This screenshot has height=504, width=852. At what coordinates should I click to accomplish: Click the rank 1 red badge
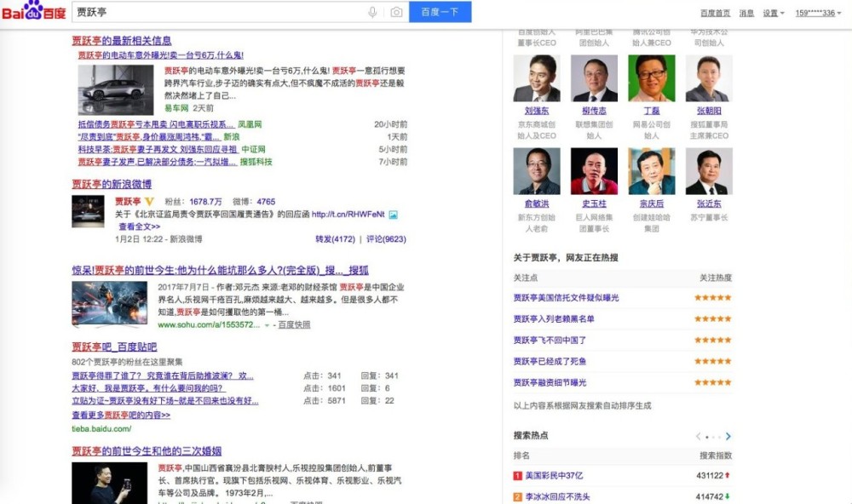pos(517,476)
